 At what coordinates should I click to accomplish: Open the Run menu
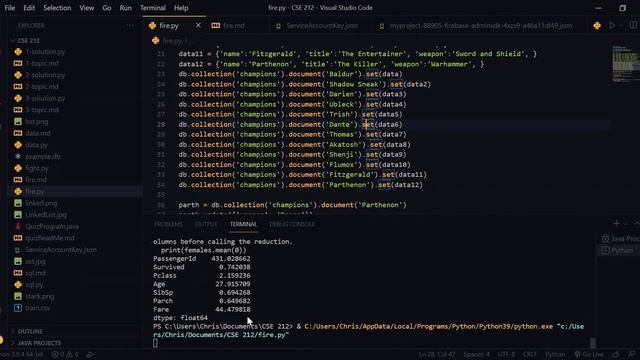pos(125,8)
